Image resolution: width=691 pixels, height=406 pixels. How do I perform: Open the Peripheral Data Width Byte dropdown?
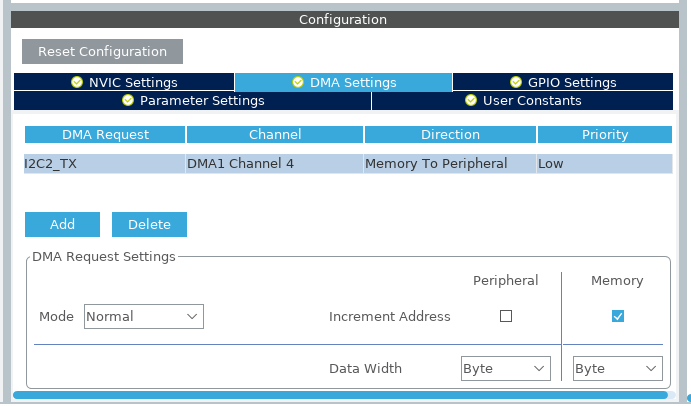pos(506,369)
